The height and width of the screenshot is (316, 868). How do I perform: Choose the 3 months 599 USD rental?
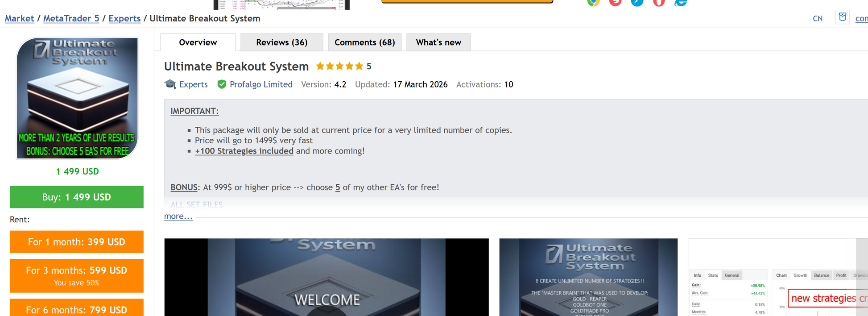pos(77,275)
